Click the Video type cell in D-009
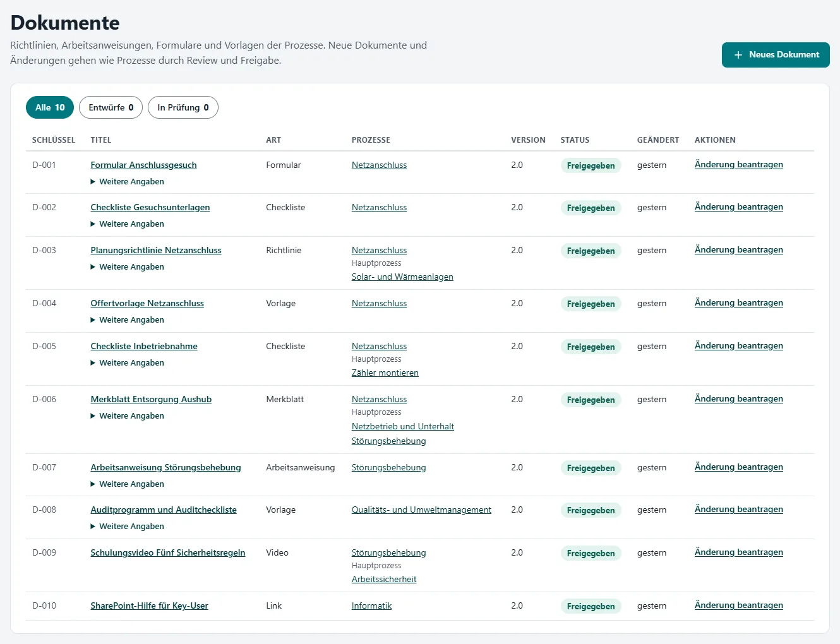 pos(277,552)
